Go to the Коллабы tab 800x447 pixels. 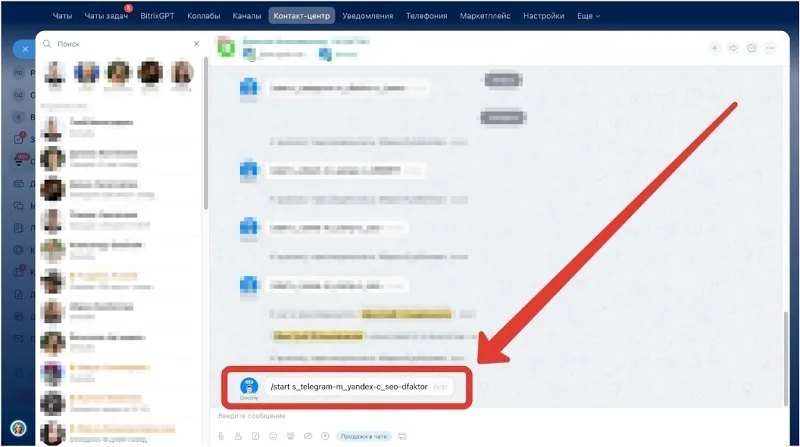pyautogui.click(x=204, y=16)
